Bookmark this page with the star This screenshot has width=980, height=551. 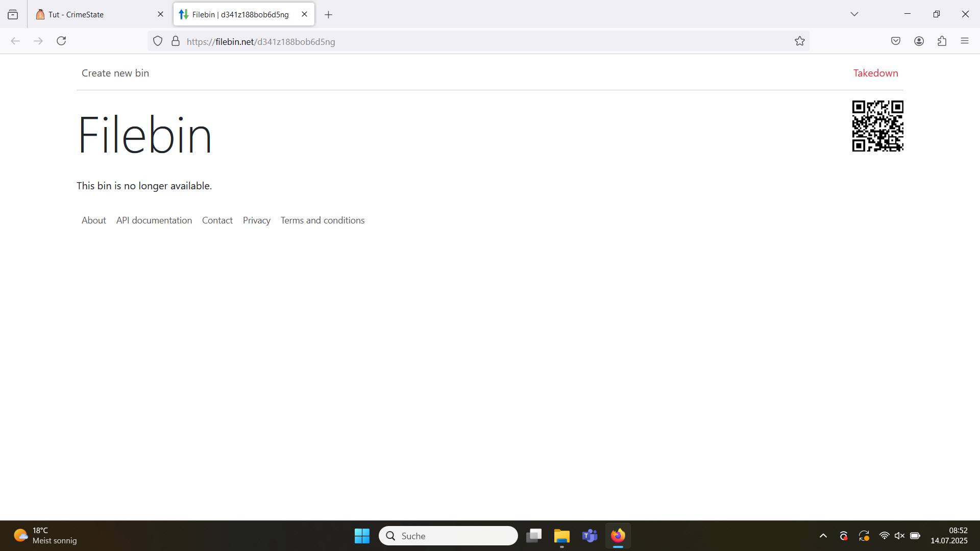pyautogui.click(x=800, y=41)
